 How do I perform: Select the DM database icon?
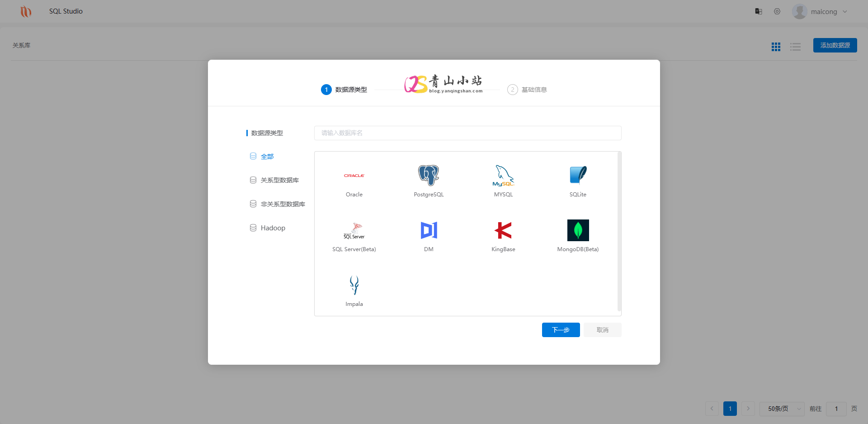(429, 230)
